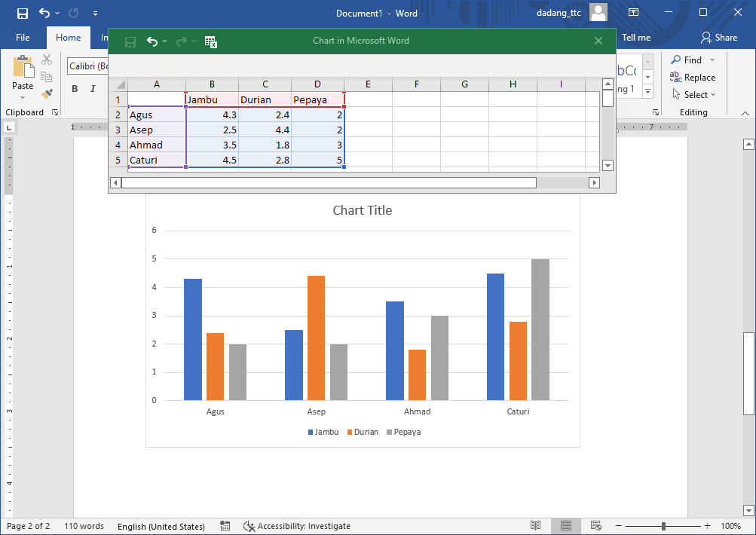Screen dimensions: 756x535
Task: Click the Format Painter icon
Action: [46, 93]
